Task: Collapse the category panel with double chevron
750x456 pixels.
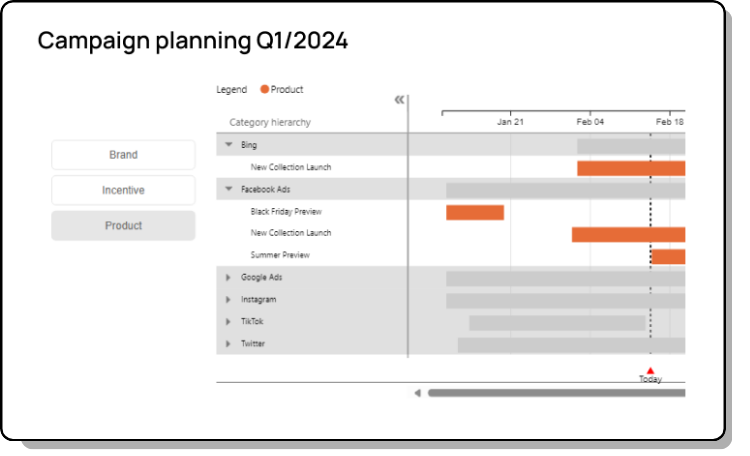Action: tap(399, 99)
